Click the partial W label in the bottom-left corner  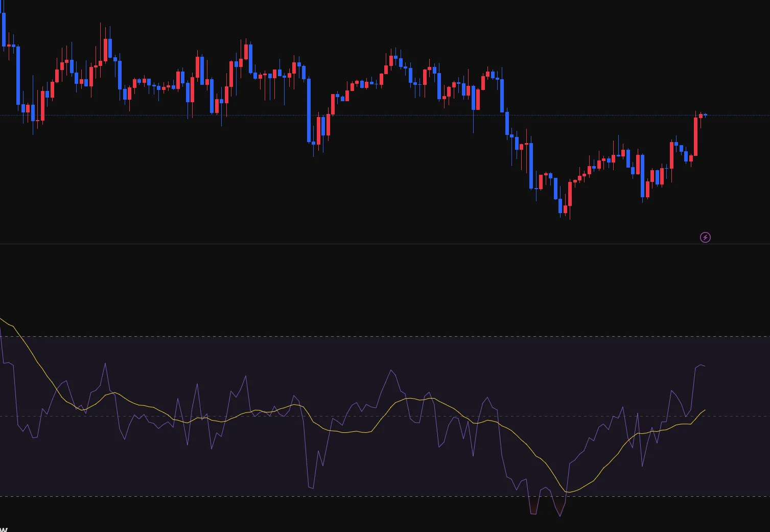pyautogui.click(x=4, y=529)
